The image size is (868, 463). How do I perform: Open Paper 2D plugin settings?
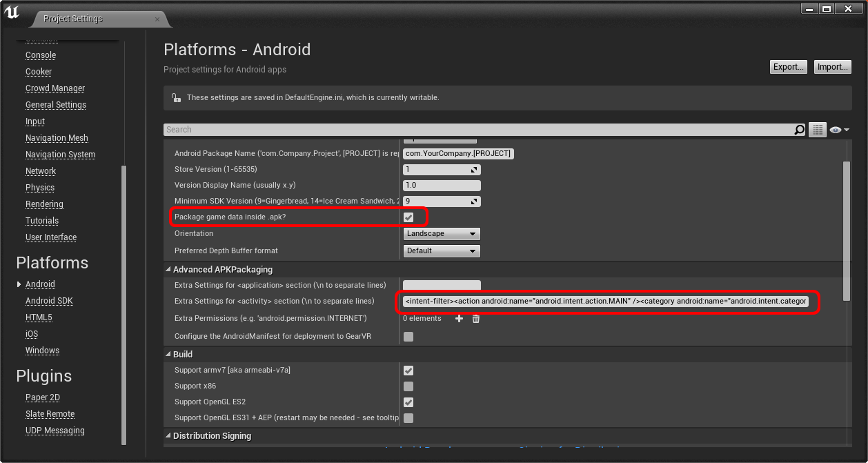click(x=42, y=397)
